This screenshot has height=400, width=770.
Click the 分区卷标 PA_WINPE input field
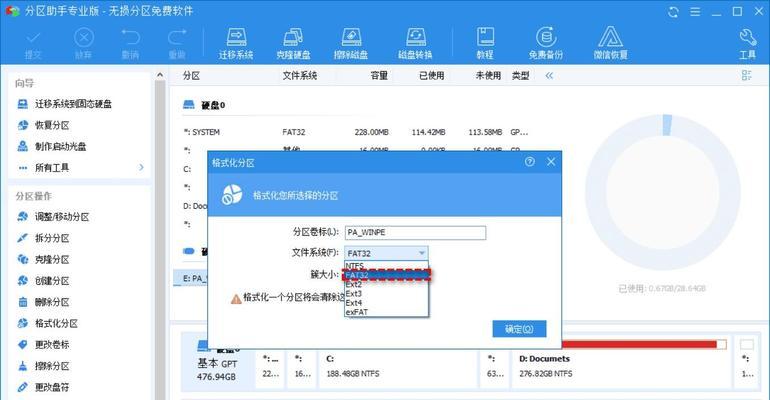[x=415, y=232]
